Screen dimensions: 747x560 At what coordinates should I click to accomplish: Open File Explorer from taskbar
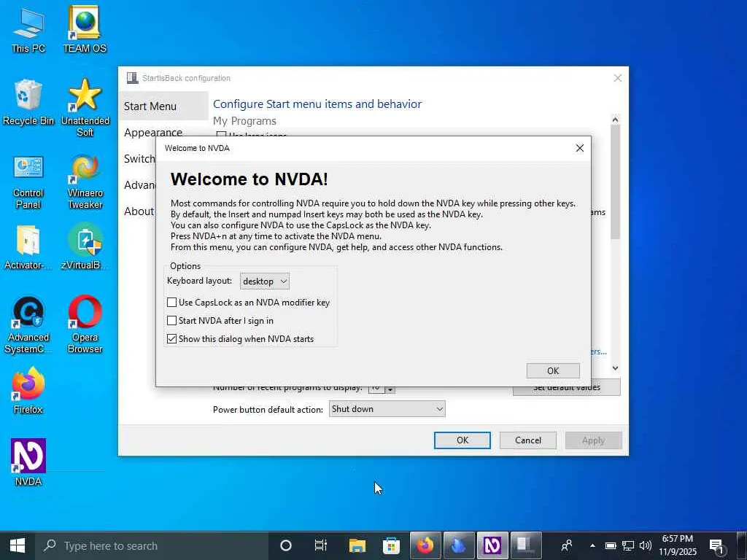coord(357,545)
